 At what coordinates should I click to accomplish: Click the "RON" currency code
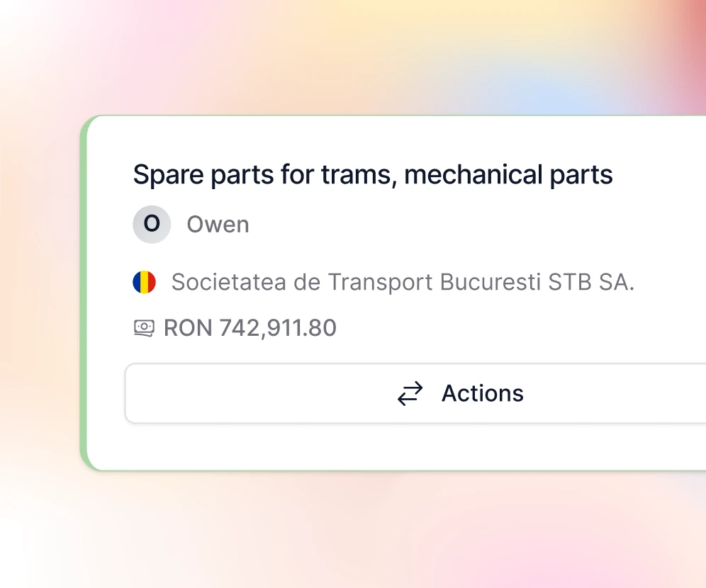point(187,328)
